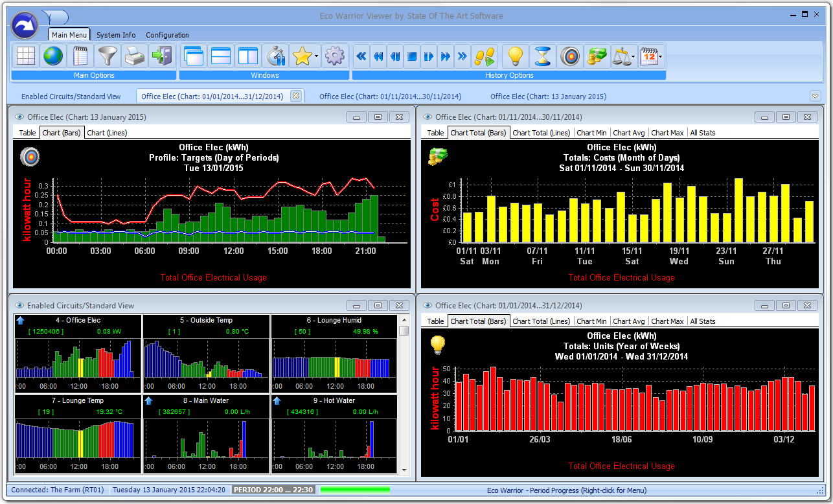The height and width of the screenshot is (504, 833).
Task: Switch to the System Info tab
Action: pos(115,35)
